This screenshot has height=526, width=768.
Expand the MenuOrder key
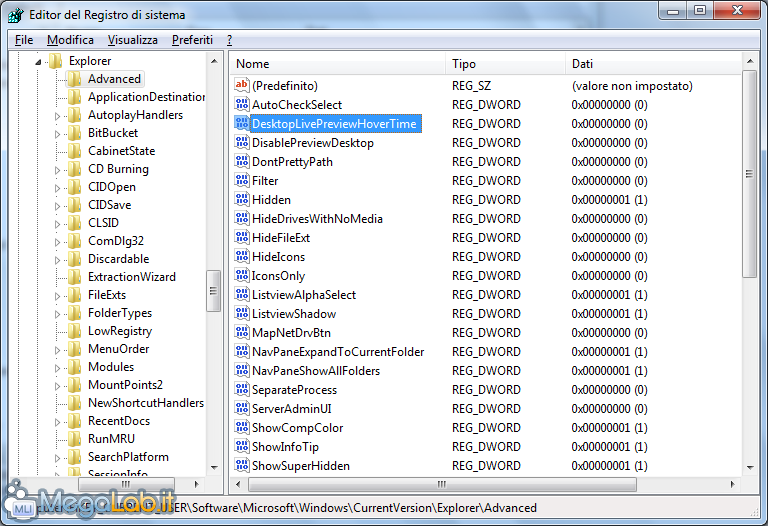point(57,350)
